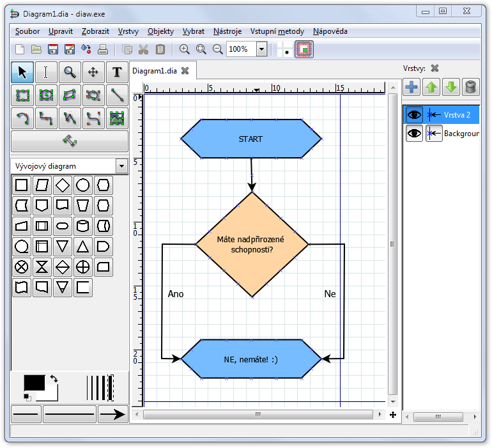Hide the Vrstva 2 layer
The height and width of the screenshot is (448, 492).
[x=414, y=115]
